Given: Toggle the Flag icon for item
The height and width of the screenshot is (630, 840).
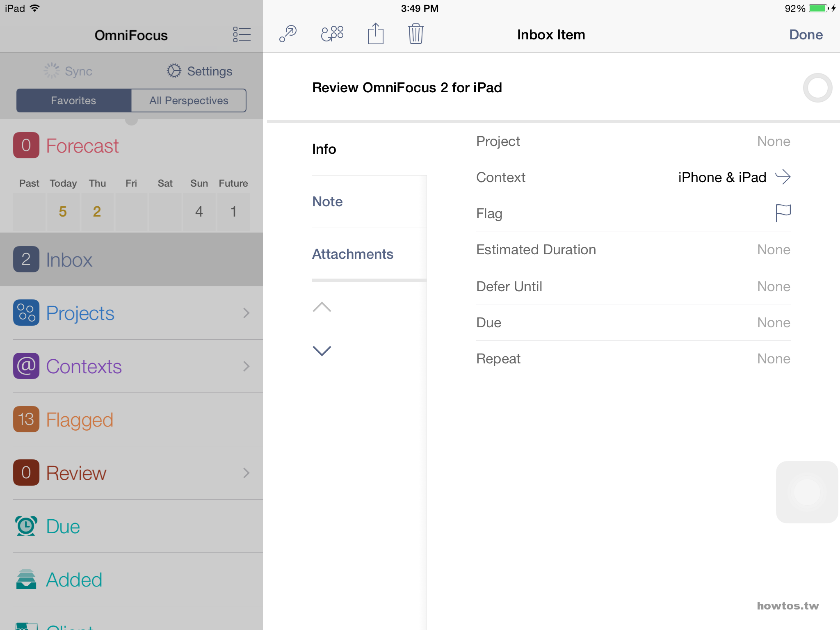Looking at the screenshot, I should [783, 213].
